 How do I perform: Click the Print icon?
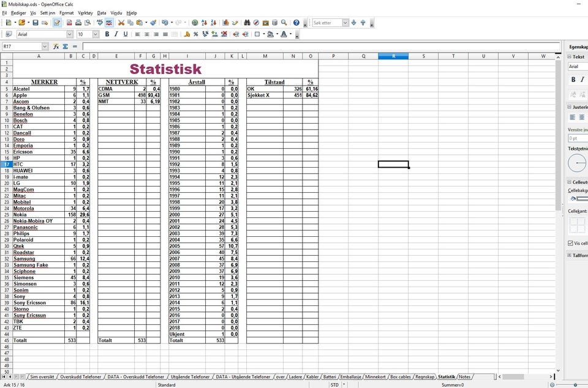click(78, 23)
